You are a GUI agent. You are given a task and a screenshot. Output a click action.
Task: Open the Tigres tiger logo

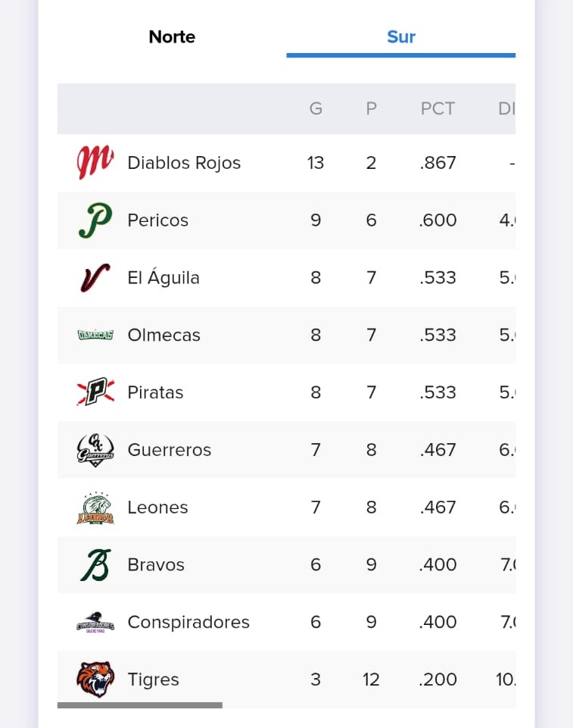95,680
